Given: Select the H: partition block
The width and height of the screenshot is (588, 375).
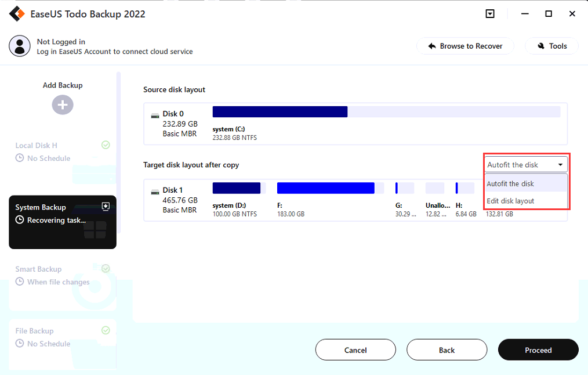Looking at the screenshot, I should click(465, 188).
